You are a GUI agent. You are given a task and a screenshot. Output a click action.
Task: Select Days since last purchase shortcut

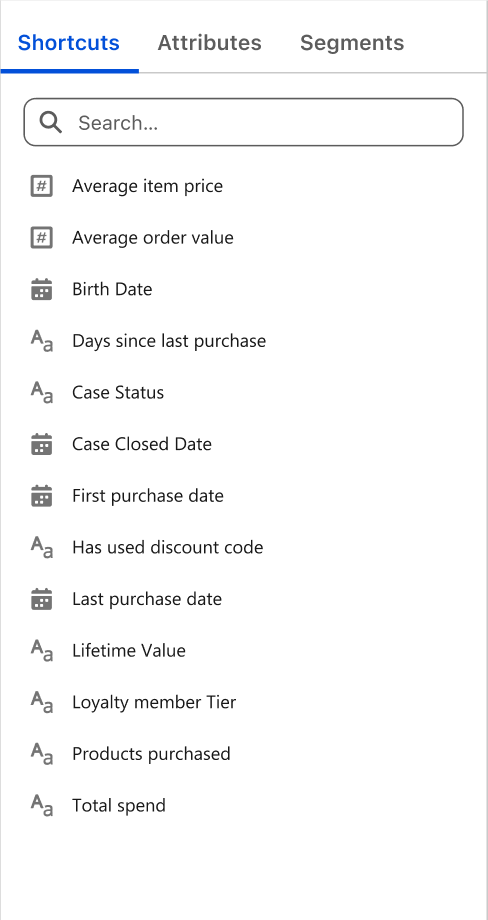tap(243, 341)
